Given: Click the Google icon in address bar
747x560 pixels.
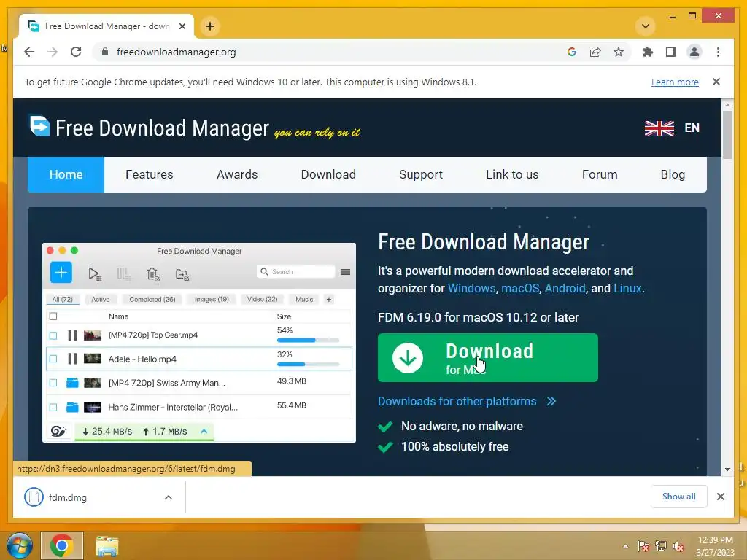Looking at the screenshot, I should pos(572,52).
